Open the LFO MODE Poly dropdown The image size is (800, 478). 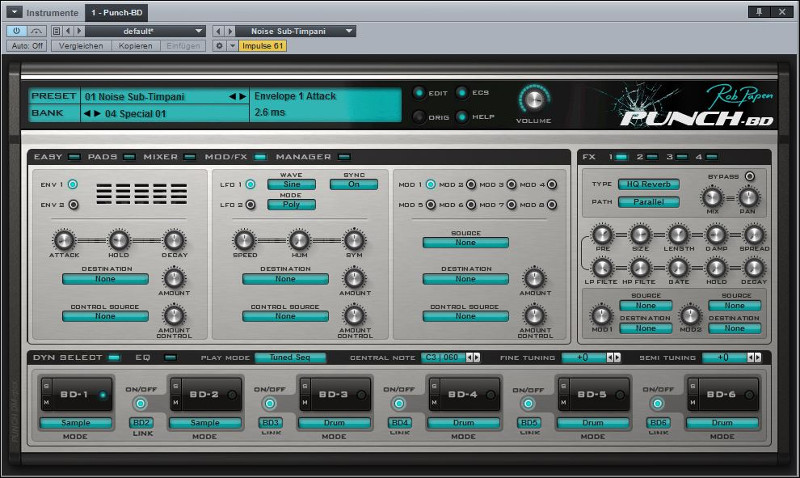[291, 205]
